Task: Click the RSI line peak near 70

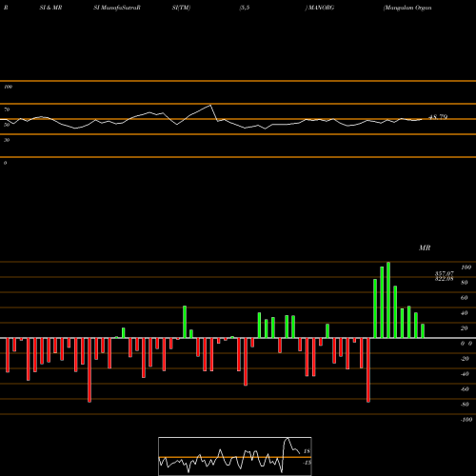Action: pos(210,105)
